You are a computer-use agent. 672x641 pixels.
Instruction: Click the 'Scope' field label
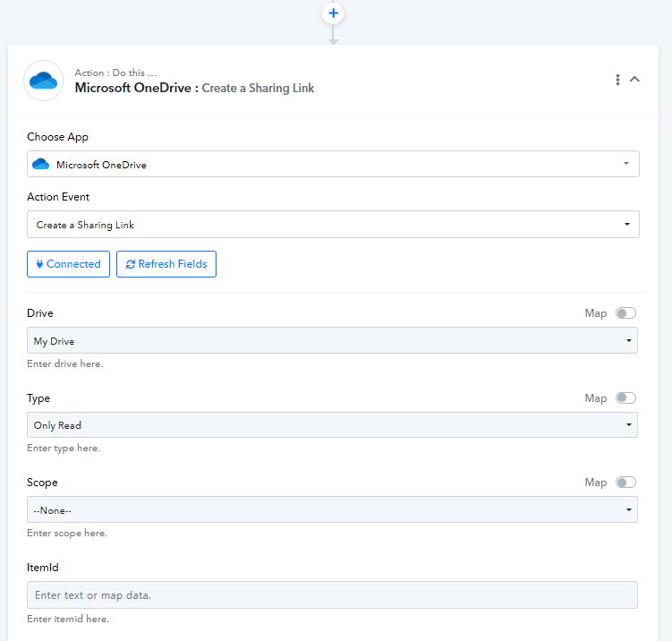(x=42, y=483)
